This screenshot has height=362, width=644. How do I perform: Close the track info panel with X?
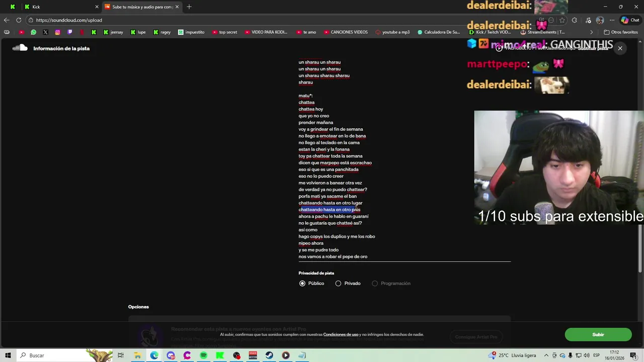620,48
